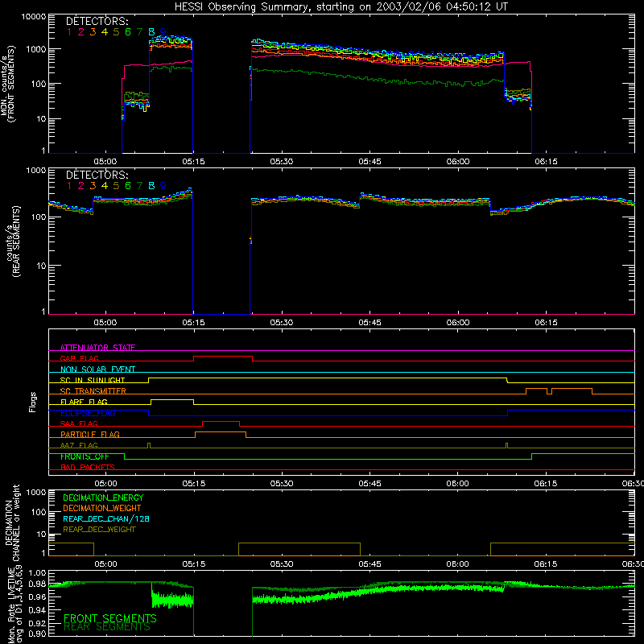Select detector 6 in front segments legend
This screenshot has height=644, width=644.
click(128, 32)
